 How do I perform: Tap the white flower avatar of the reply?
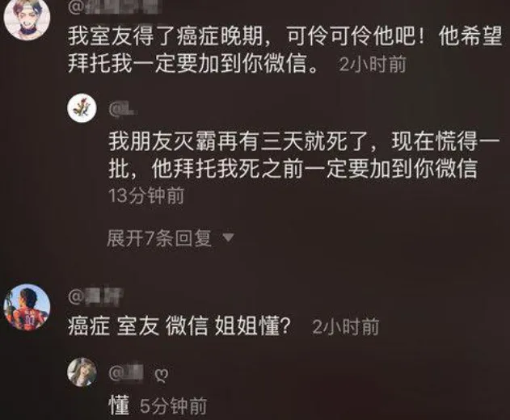point(82,108)
